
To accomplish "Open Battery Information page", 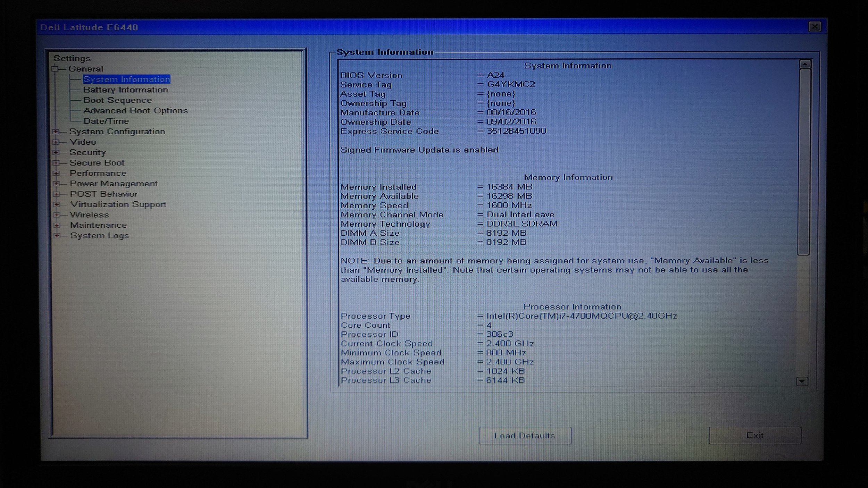I will coord(126,90).
